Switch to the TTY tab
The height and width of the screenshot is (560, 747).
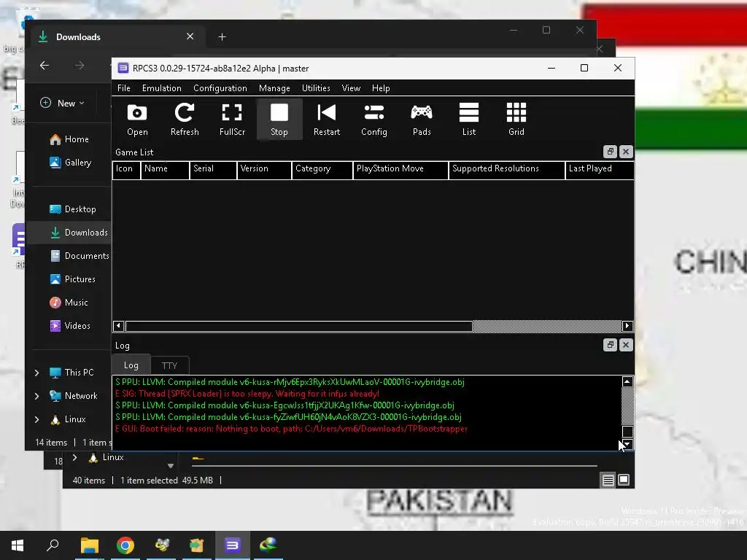169,366
